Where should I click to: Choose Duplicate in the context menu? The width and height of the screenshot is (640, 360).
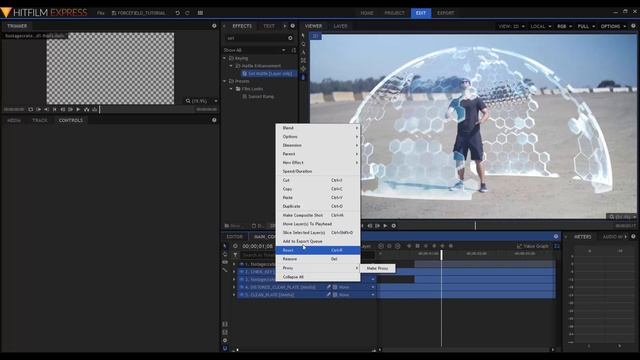click(x=318, y=206)
